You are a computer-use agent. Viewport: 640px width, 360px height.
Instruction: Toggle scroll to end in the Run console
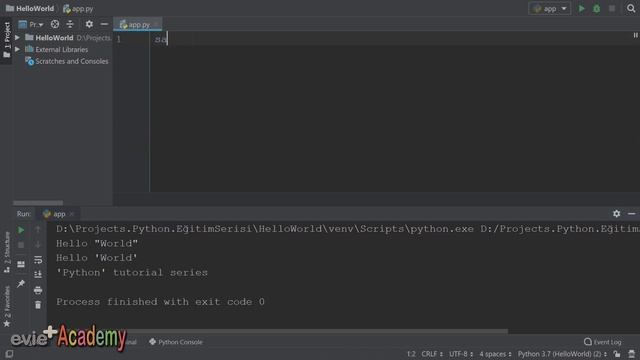(38, 274)
